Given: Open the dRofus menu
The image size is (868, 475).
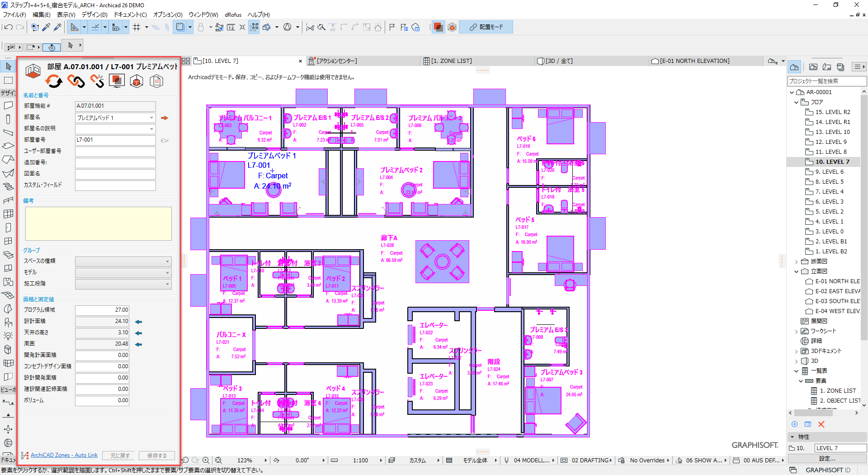Looking at the screenshot, I should coord(233,14).
